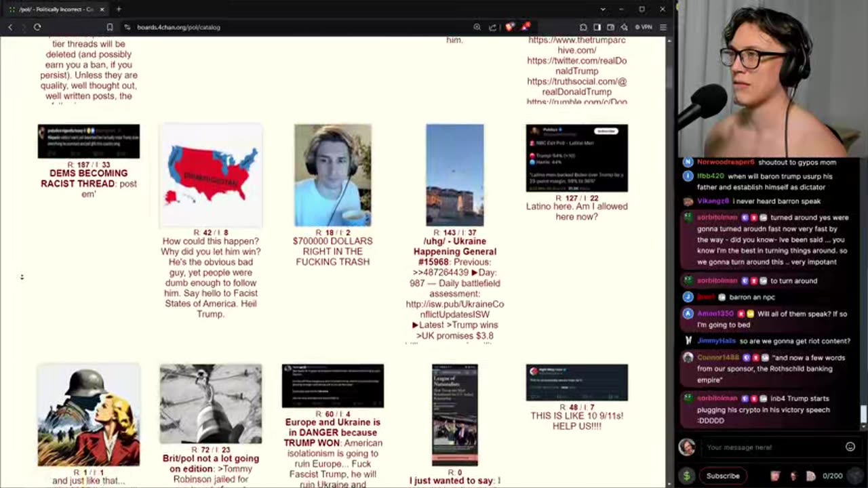Close the /pol/ Politically Incorrect tab
The image size is (868, 488).
[x=102, y=9]
